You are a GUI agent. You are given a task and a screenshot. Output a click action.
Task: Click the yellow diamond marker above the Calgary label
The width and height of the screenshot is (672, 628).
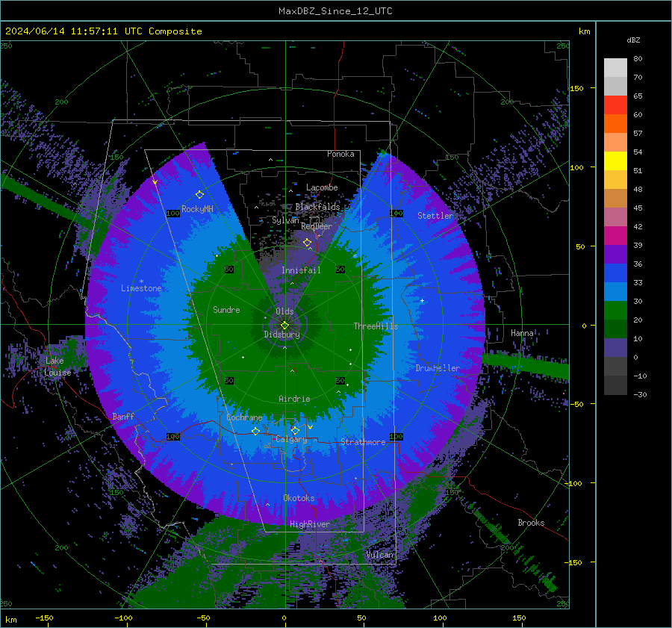click(295, 430)
